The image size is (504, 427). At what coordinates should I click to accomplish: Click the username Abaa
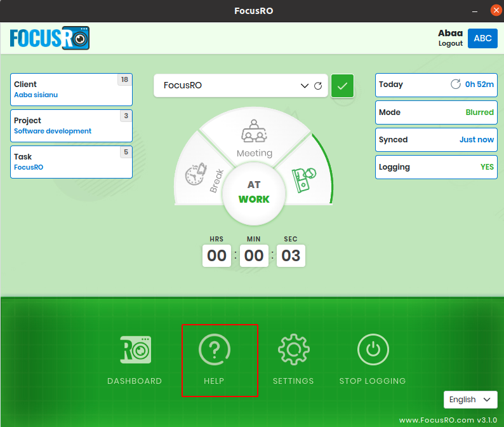[450, 33]
